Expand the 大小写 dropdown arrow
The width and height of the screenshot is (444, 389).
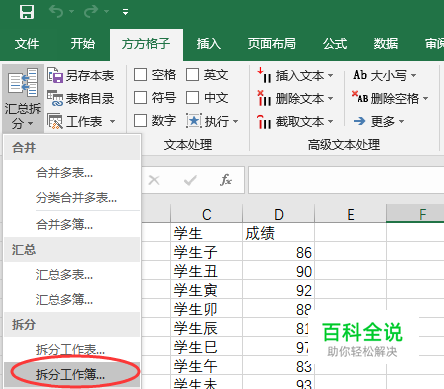click(413, 76)
